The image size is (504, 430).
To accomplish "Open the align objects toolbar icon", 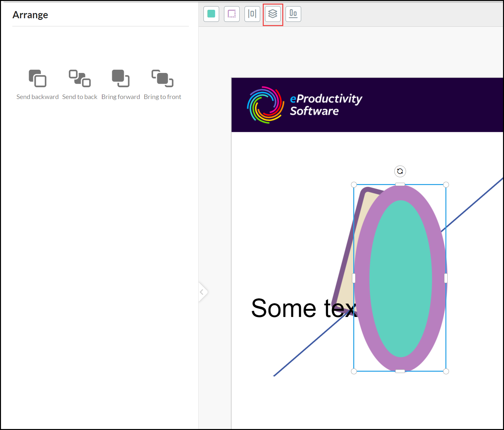I will [293, 14].
